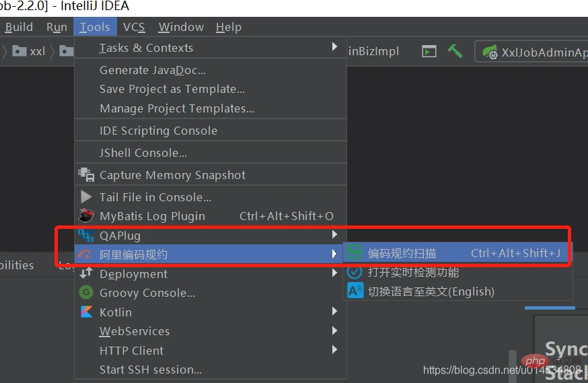Launch MyBatis Log Plugin
Screen dimensions: 588x383
click(x=211, y=216)
